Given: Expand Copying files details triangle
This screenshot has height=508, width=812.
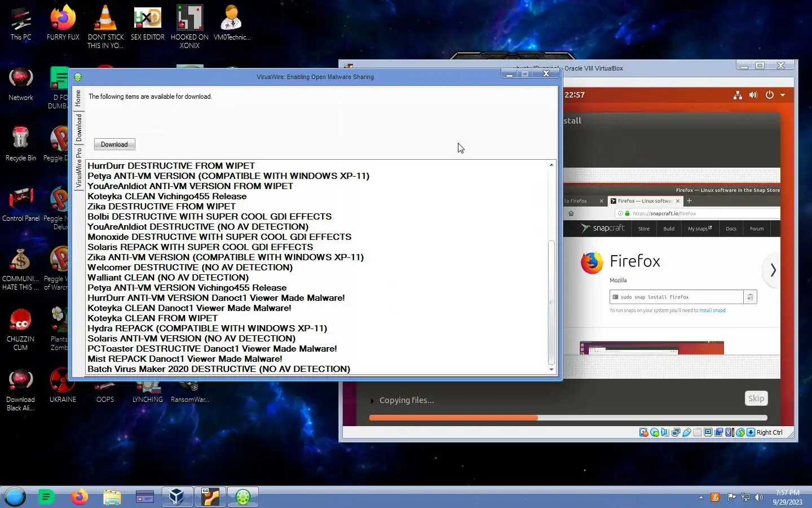Looking at the screenshot, I should pos(372,401).
